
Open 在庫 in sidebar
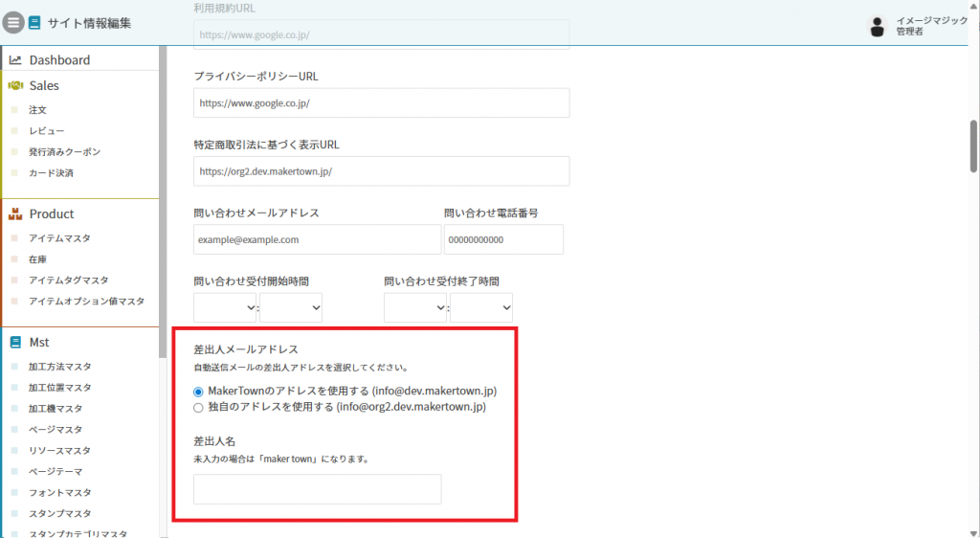coord(37,259)
